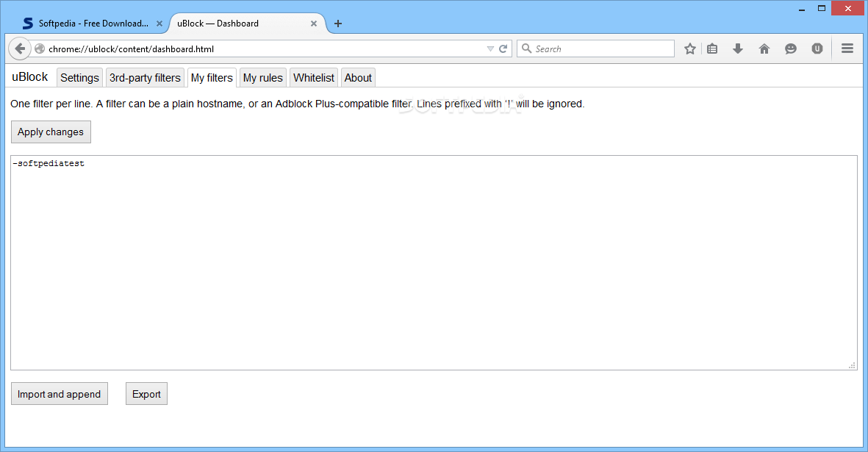
Task: Open the Whitelist tab
Action: (314, 78)
